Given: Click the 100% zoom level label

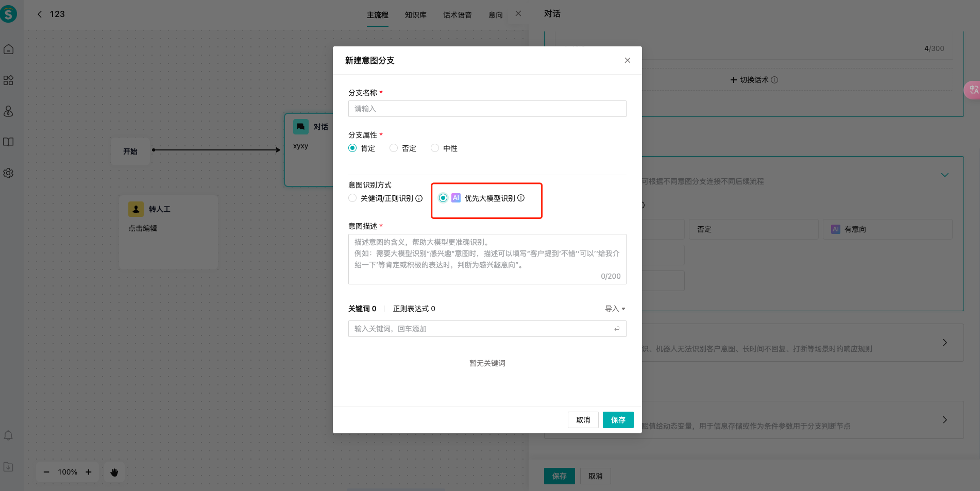Looking at the screenshot, I should click(x=67, y=472).
